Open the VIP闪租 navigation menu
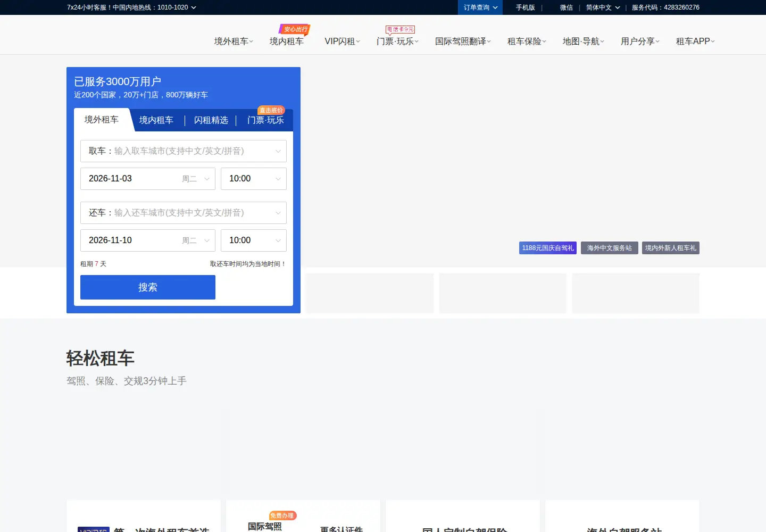 click(x=342, y=41)
